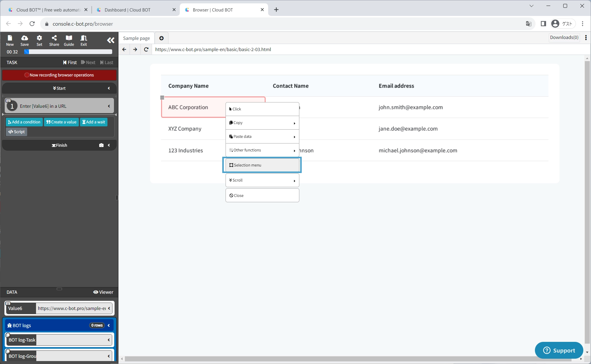Screen dimensions: 591x364
Task: Click Add a condition button
Action: tap(24, 122)
